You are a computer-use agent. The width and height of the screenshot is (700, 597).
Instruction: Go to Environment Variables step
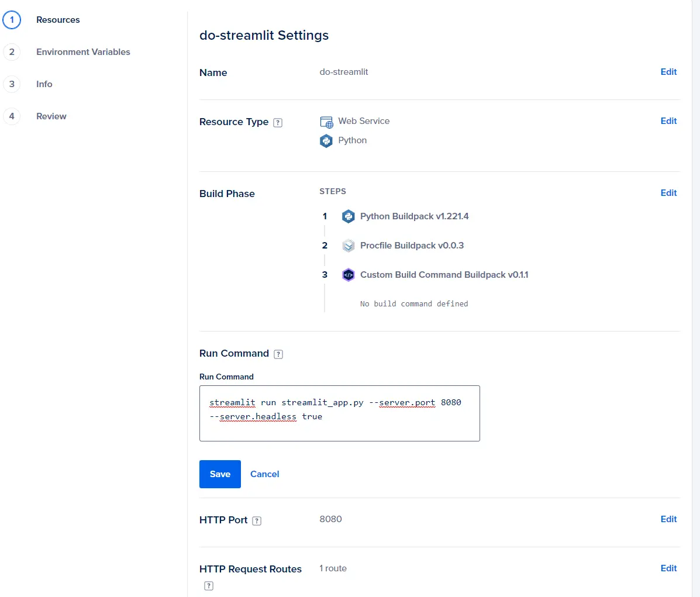pos(83,52)
